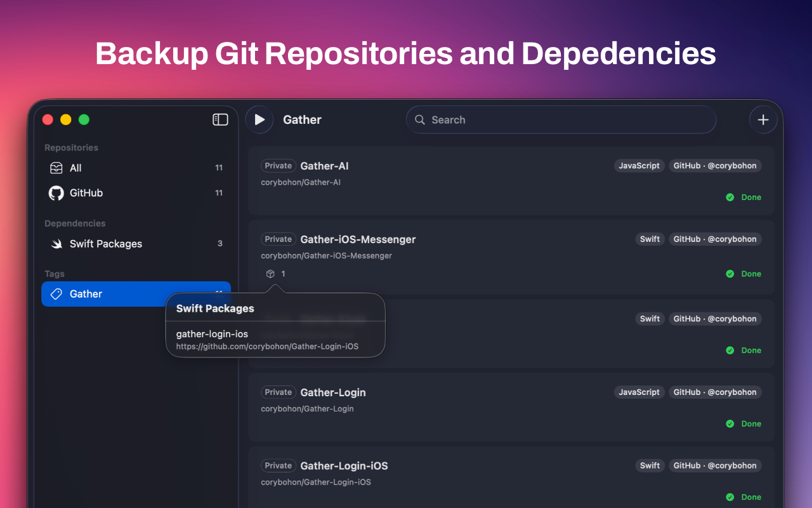Click the package cube icon under Gather-iOS-Messenger
The width and height of the screenshot is (812, 508).
(270, 274)
